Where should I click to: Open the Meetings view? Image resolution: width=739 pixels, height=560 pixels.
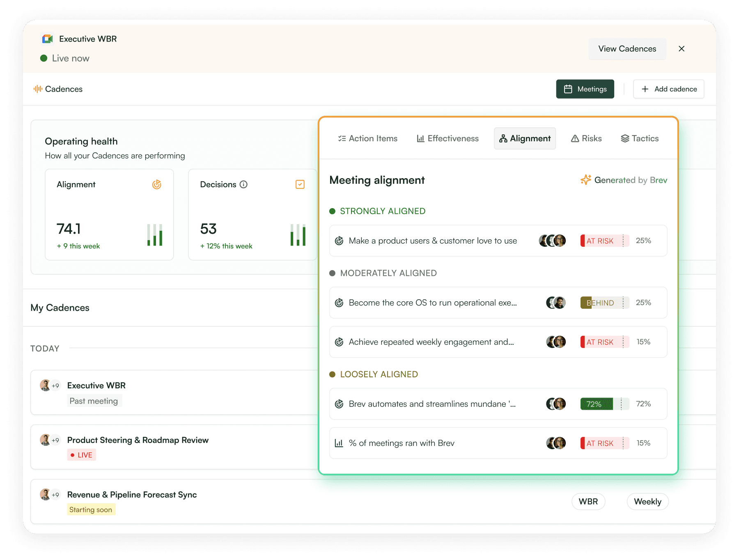pos(585,89)
